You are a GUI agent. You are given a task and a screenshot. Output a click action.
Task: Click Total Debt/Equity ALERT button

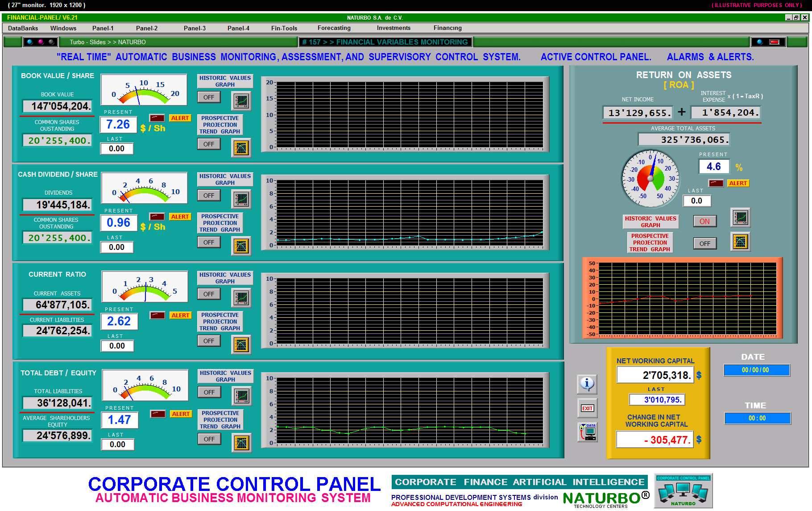point(181,414)
